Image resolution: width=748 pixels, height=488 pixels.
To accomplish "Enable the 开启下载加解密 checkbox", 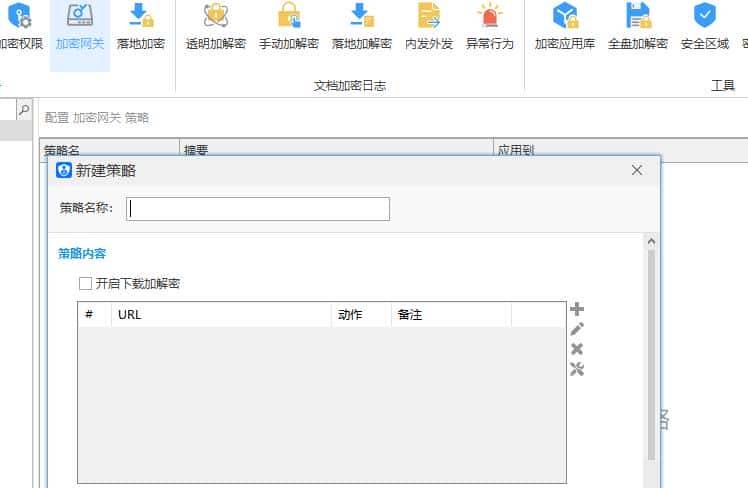I will pyautogui.click(x=85, y=283).
